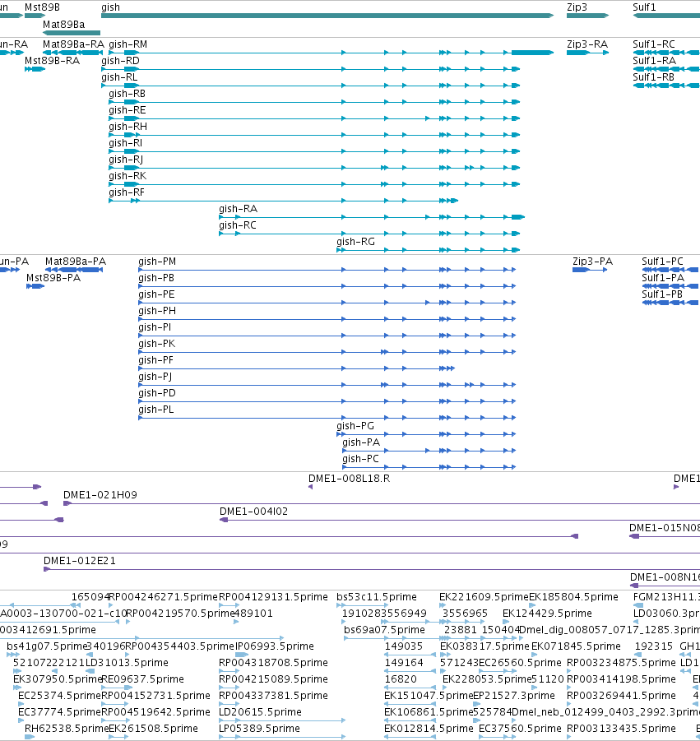Select BAC clone DME1-012E21
700x741 pixels.
[x=372, y=569]
